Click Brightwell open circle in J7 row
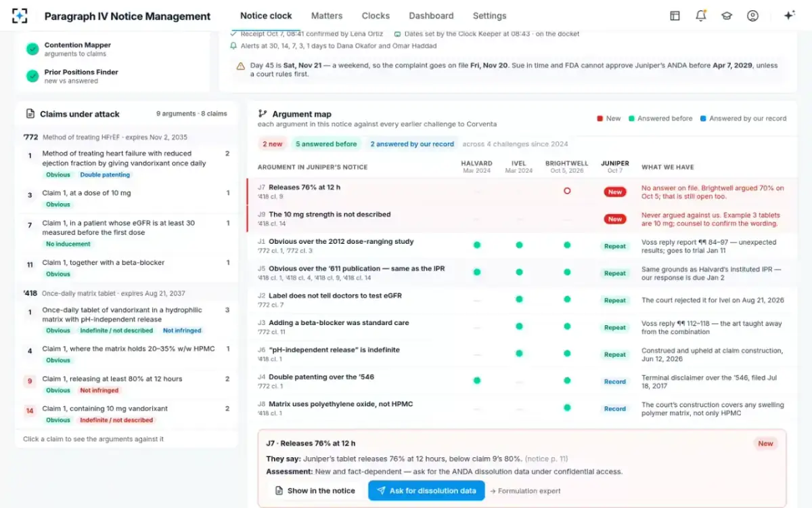The image size is (812, 508). tap(567, 191)
